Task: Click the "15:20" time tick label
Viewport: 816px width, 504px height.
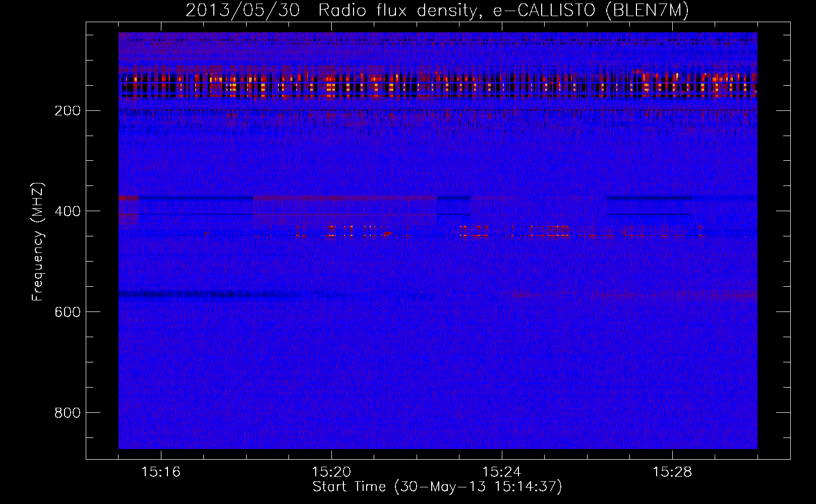Action: tap(331, 472)
